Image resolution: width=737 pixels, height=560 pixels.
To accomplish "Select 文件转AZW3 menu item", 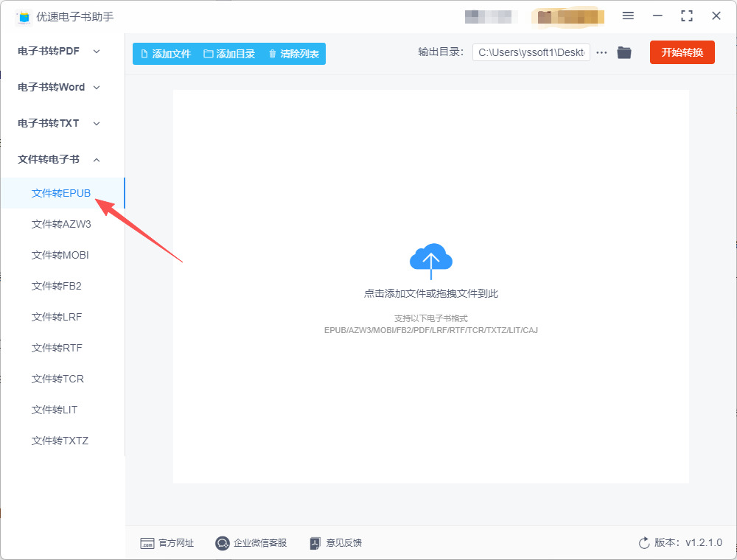I will coord(63,224).
